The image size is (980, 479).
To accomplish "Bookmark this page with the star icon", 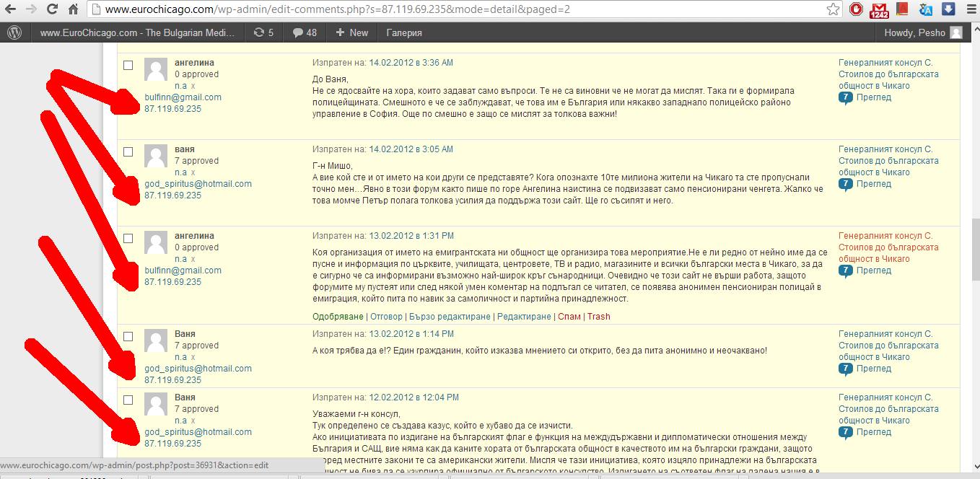I will coord(833,10).
